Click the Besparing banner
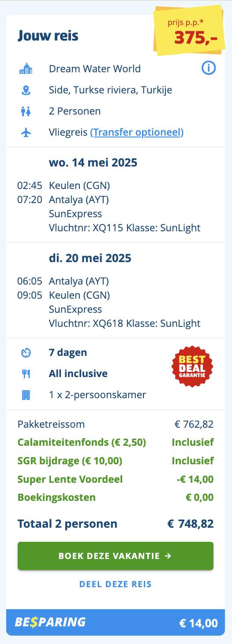Screen dimensions: 232x644 coord(116,622)
